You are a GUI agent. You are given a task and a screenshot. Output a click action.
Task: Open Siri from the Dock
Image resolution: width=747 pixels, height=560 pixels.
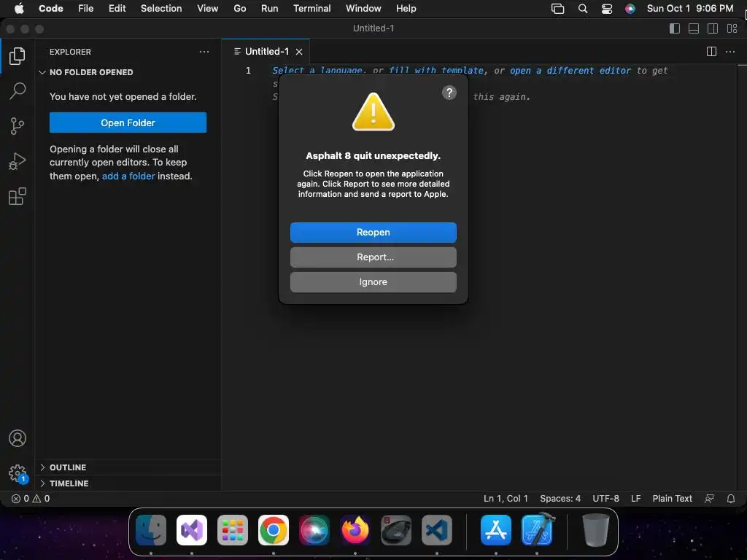click(314, 530)
